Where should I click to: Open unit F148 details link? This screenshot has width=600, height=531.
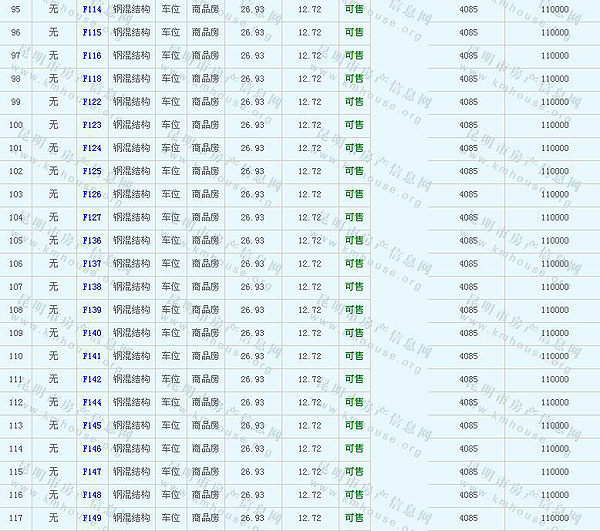[x=92, y=495]
